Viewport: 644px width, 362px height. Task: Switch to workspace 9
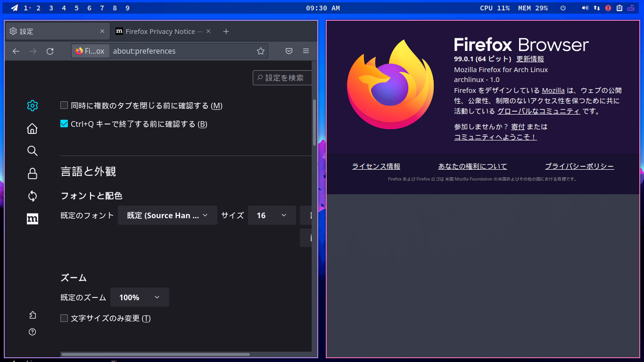coord(127,8)
